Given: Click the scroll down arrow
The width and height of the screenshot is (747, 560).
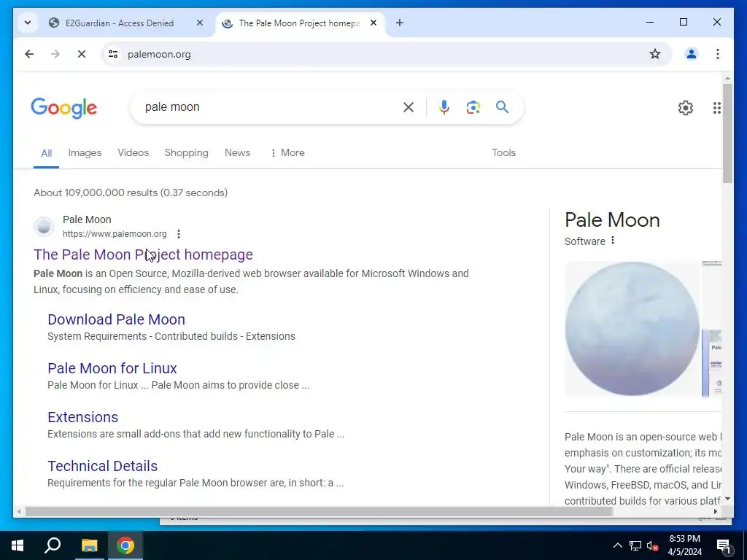Looking at the screenshot, I should pyautogui.click(x=727, y=499).
